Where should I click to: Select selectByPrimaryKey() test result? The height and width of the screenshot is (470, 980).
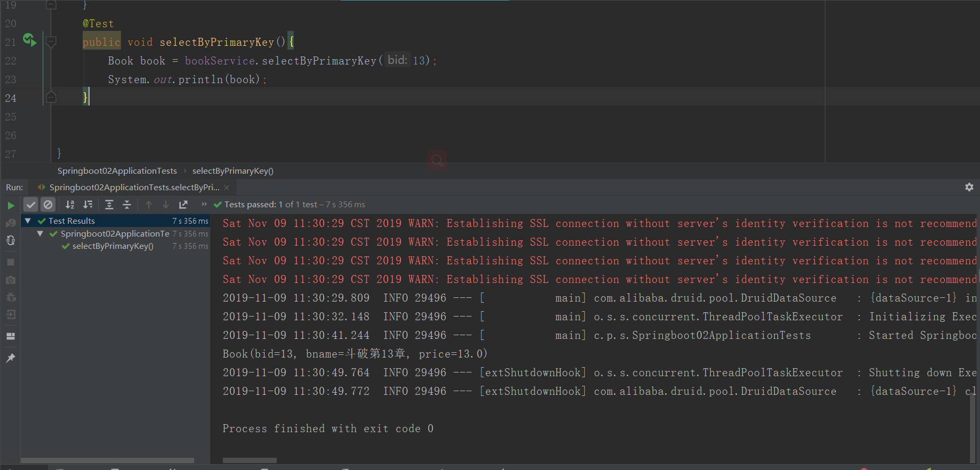(116, 246)
